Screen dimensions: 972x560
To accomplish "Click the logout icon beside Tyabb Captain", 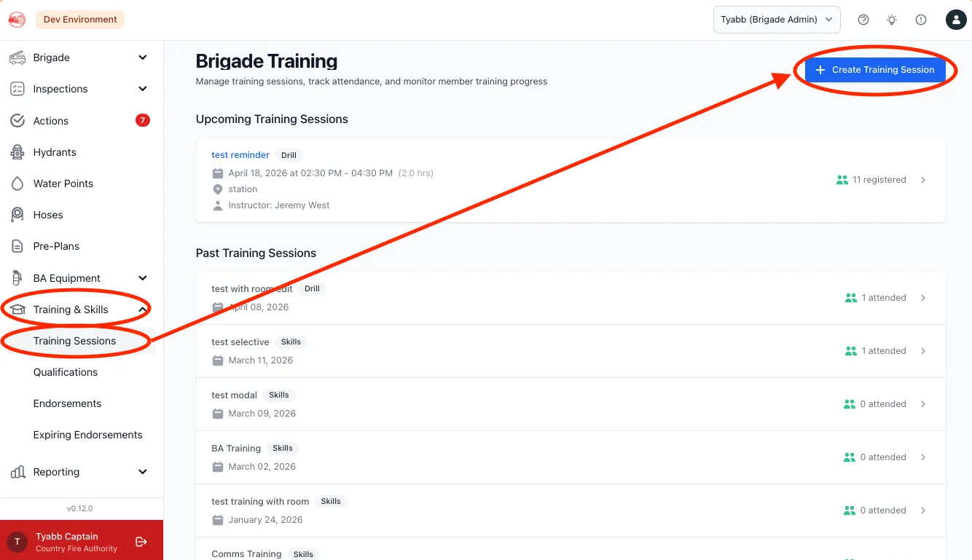I will point(141,542).
